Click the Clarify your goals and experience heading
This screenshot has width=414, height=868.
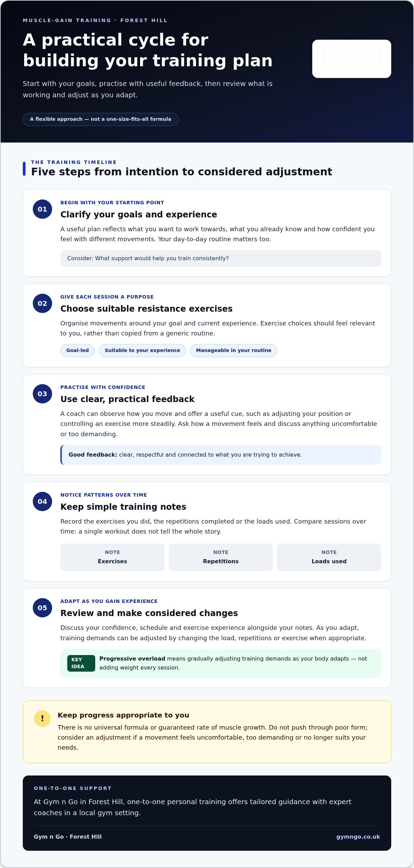coord(139,214)
